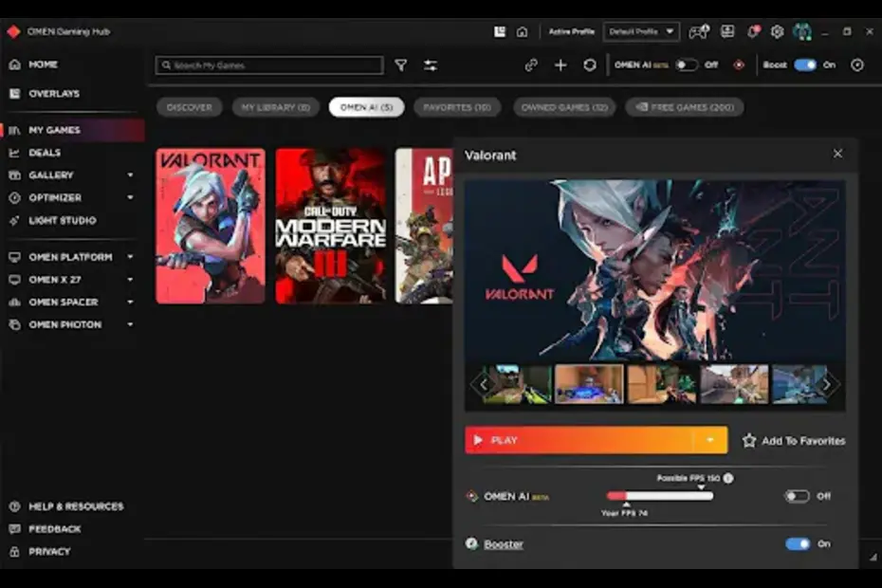Open the sort sliders icon
882x588 pixels.
pos(431,65)
